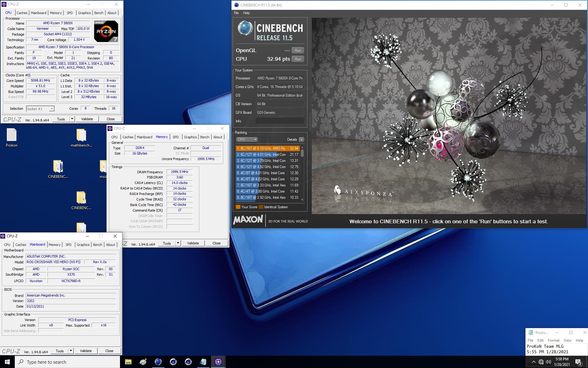This screenshot has height=368, width=588.
Task: Click the Cinebench Info text field
Action: point(280,121)
